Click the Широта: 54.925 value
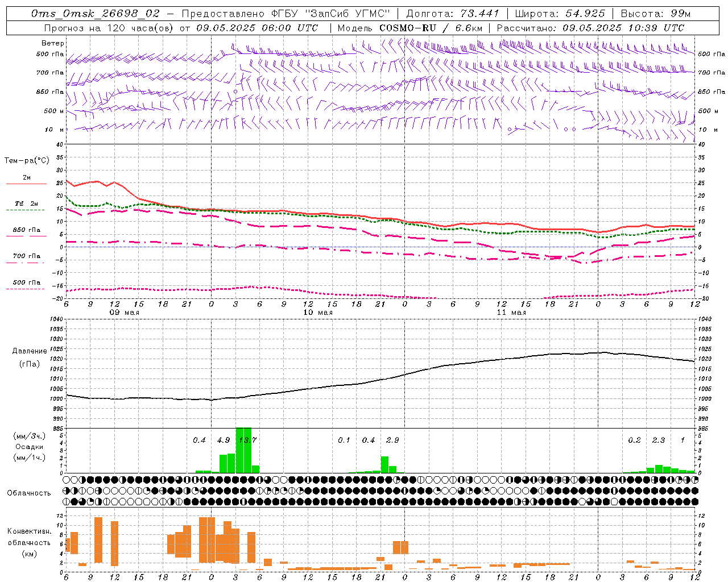This screenshot has height=582, width=728. [x=560, y=13]
